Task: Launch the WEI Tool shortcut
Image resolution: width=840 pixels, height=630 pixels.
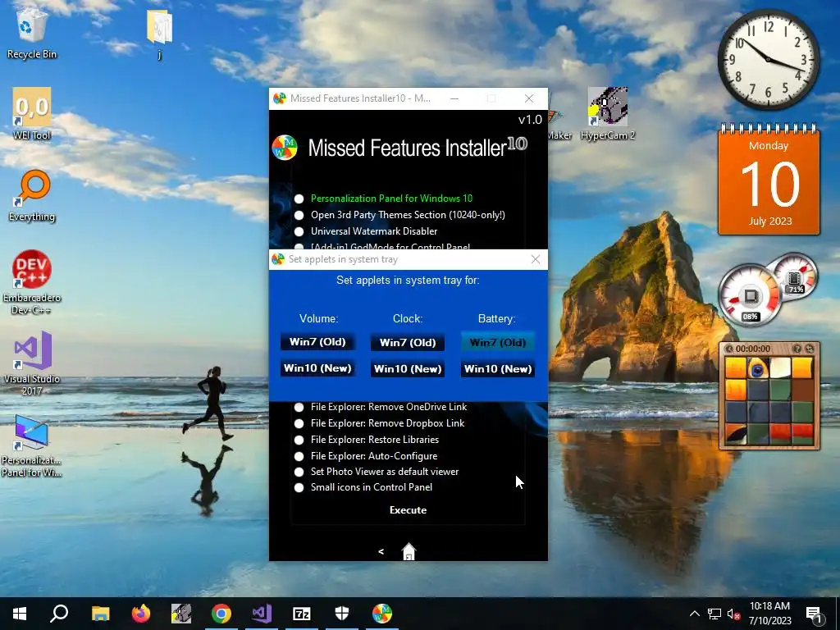Action: tap(32, 114)
